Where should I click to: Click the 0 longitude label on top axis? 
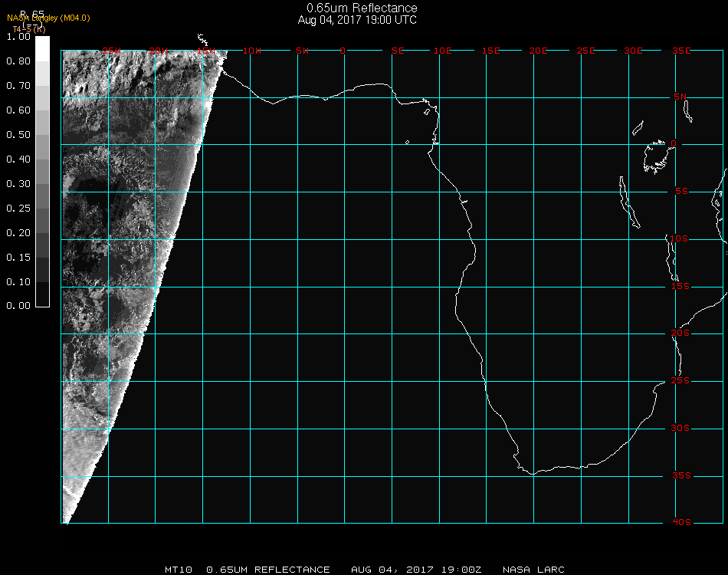pyautogui.click(x=343, y=51)
